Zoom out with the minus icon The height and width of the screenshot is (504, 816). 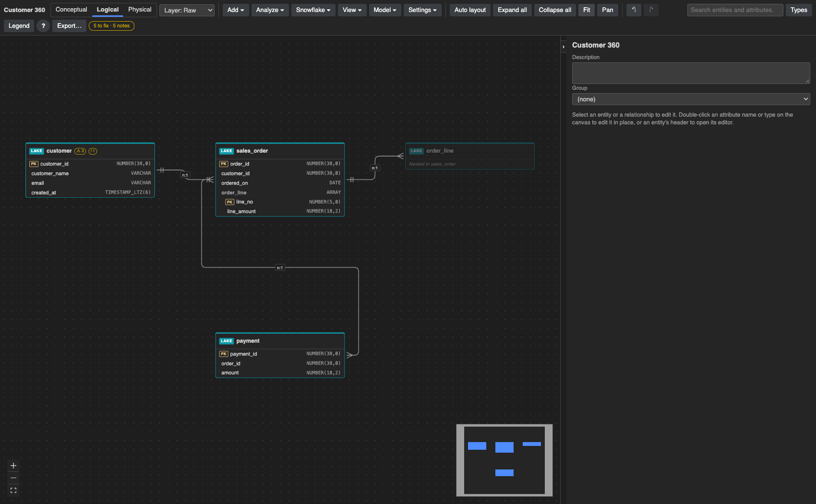(13, 478)
